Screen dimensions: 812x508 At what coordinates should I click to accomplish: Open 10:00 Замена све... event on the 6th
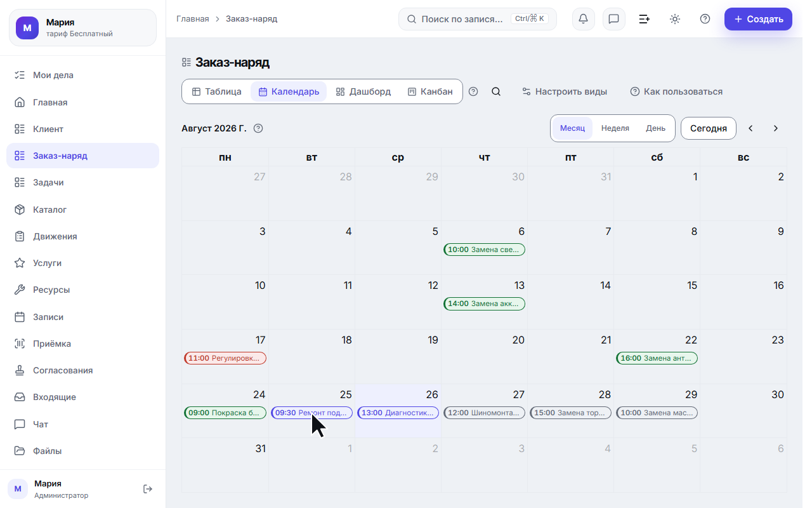485,250
